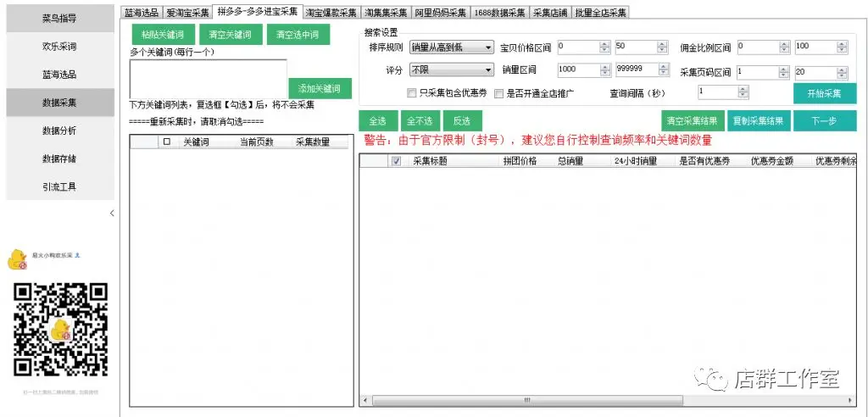Click the yellow duck logo icon
This screenshot has width=868, height=417.
coord(17,259)
